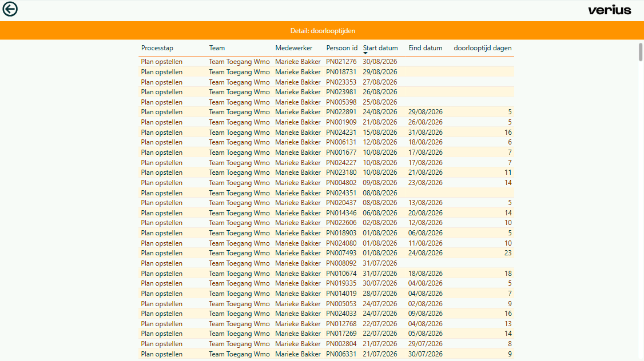Click the back arrow icon
644x361 pixels.
(x=10, y=9)
